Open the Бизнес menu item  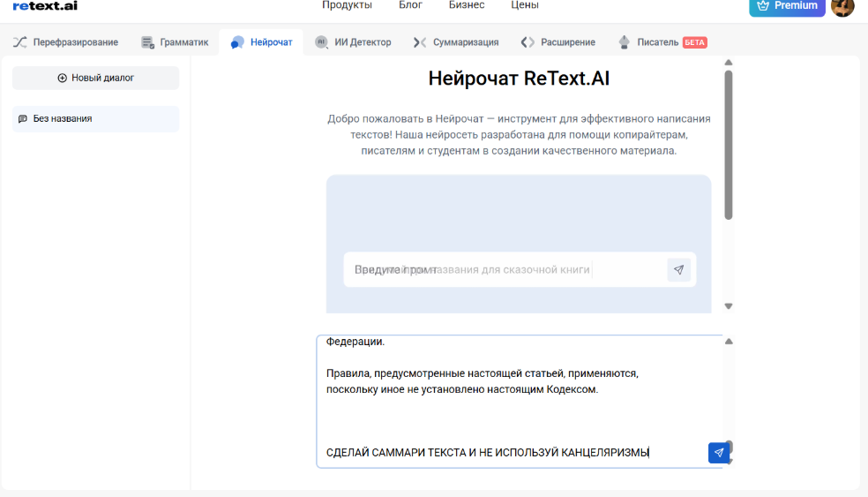click(467, 5)
